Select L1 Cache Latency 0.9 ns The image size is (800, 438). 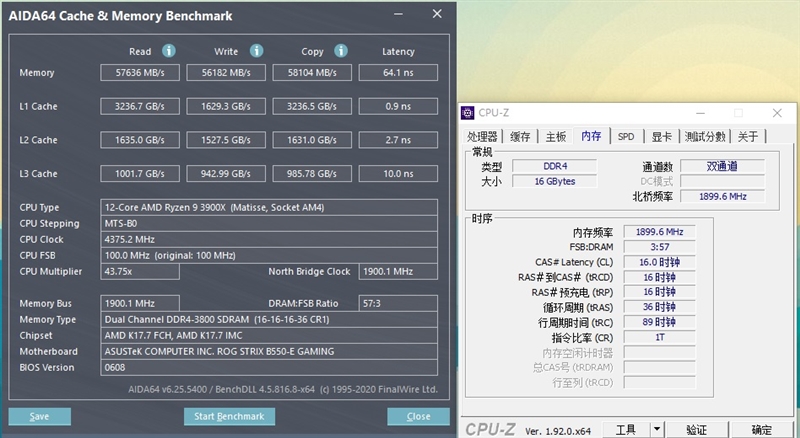click(x=398, y=106)
